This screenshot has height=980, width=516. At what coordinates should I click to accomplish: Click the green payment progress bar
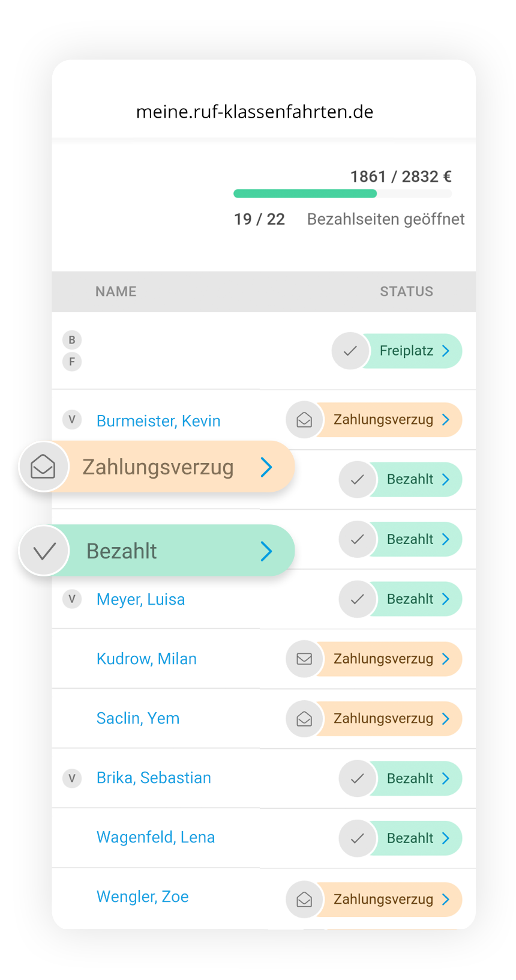click(305, 193)
